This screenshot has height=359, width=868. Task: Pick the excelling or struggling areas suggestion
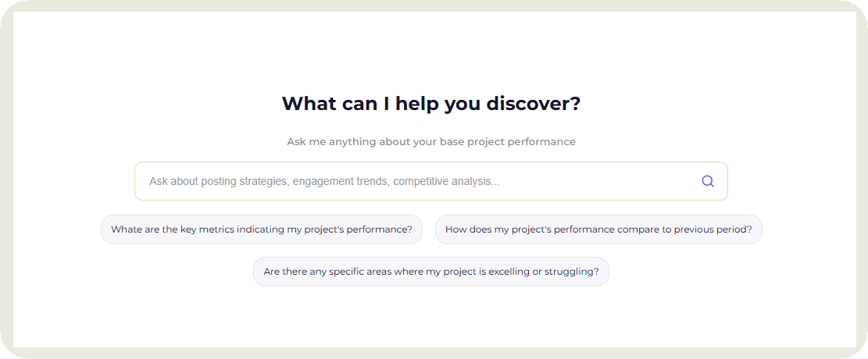point(431,272)
